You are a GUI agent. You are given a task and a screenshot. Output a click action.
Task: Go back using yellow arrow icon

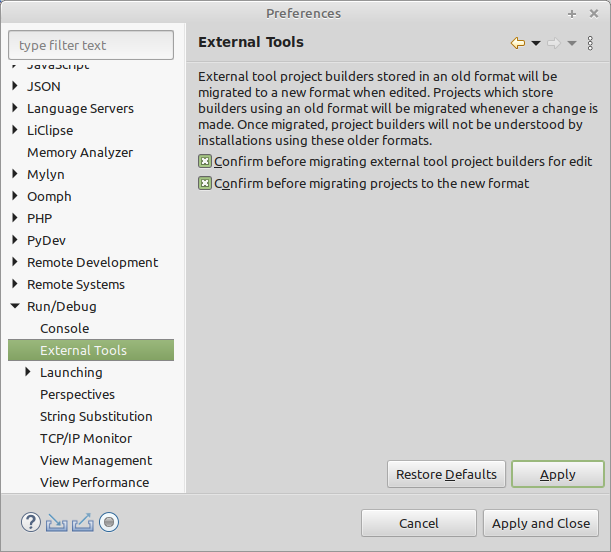tap(517, 43)
